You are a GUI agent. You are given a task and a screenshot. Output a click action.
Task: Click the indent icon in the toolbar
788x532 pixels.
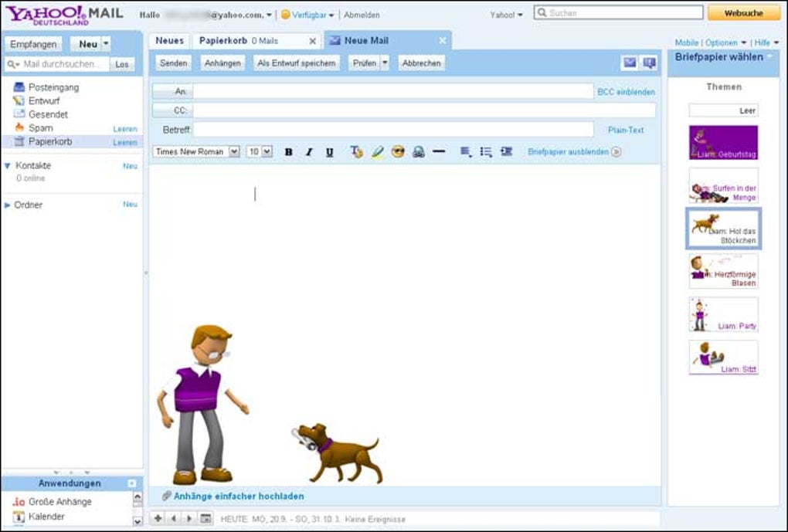pos(505,153)
